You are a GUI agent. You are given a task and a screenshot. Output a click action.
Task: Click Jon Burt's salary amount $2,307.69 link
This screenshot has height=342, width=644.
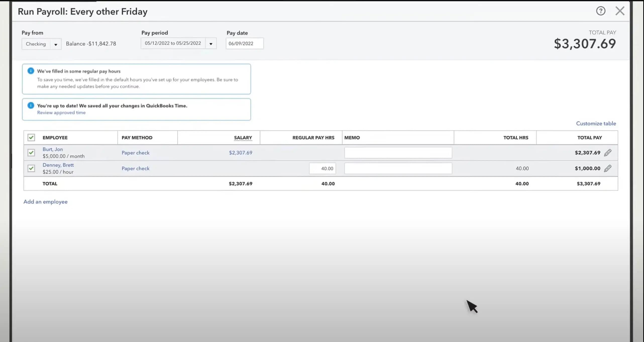(240, 153)
